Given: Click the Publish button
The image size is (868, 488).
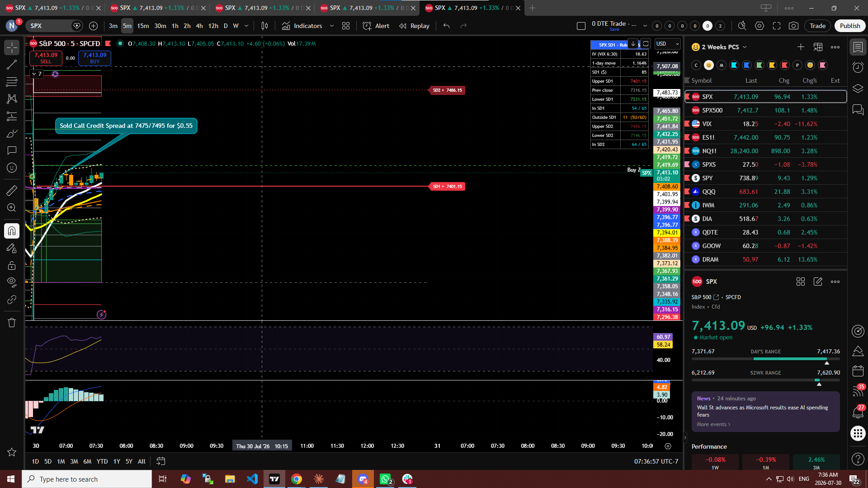Looking at the screenshot, I should tap(850, 26).
